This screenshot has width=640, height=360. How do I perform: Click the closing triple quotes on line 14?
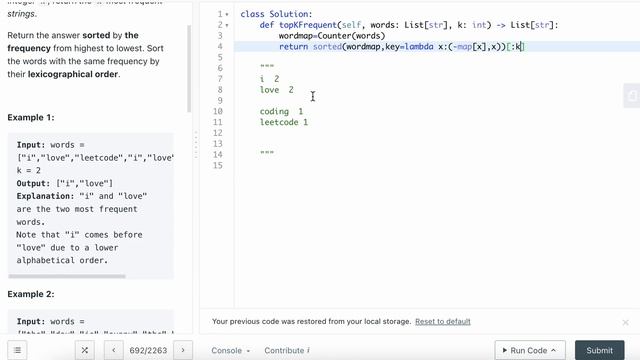click(x=267, y=152)
